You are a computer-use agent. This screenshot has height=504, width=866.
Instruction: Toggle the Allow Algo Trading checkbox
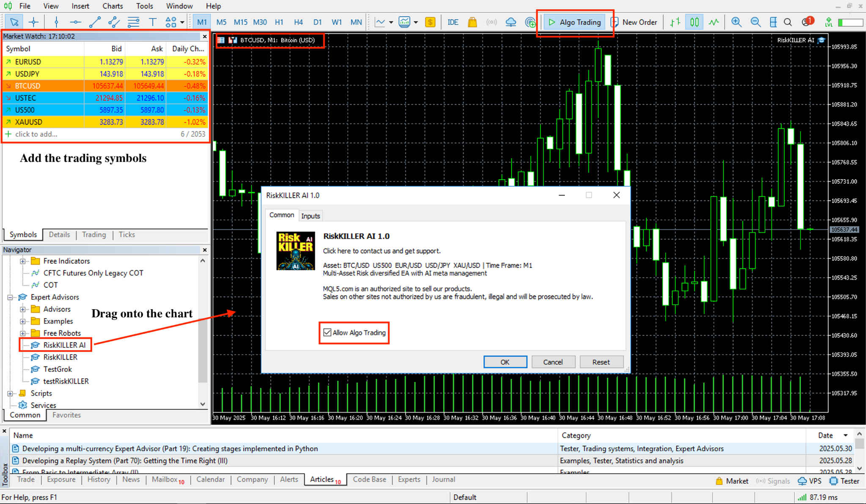pos(327,332)
